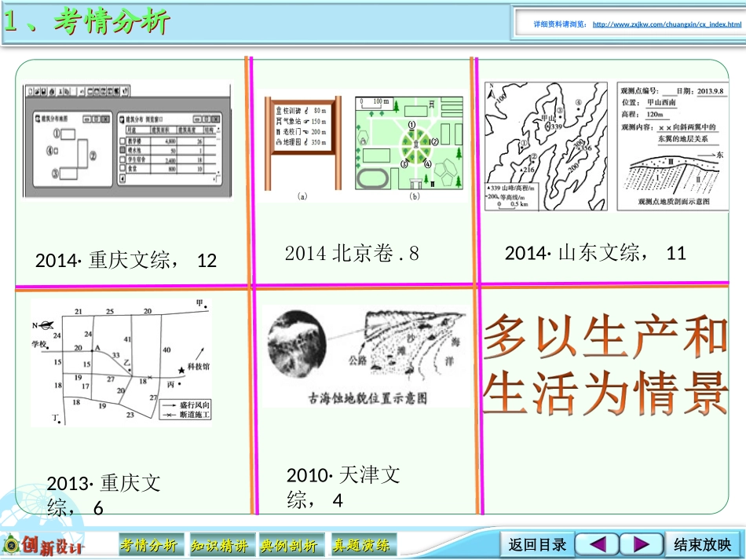Click the north arrow N compass on street map
The width and height of the screenshot is (746, 560).
coord(43,325)
